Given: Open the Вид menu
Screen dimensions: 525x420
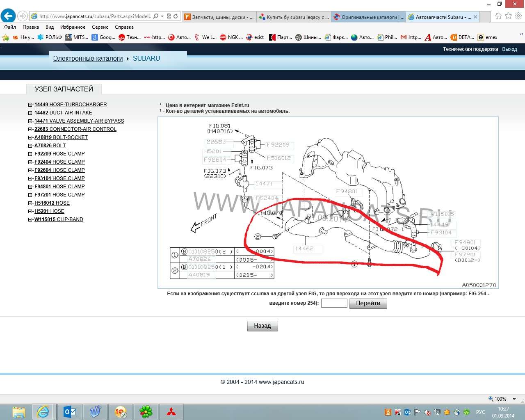Looking at the screenshot, I should click(x=50, y=27).
